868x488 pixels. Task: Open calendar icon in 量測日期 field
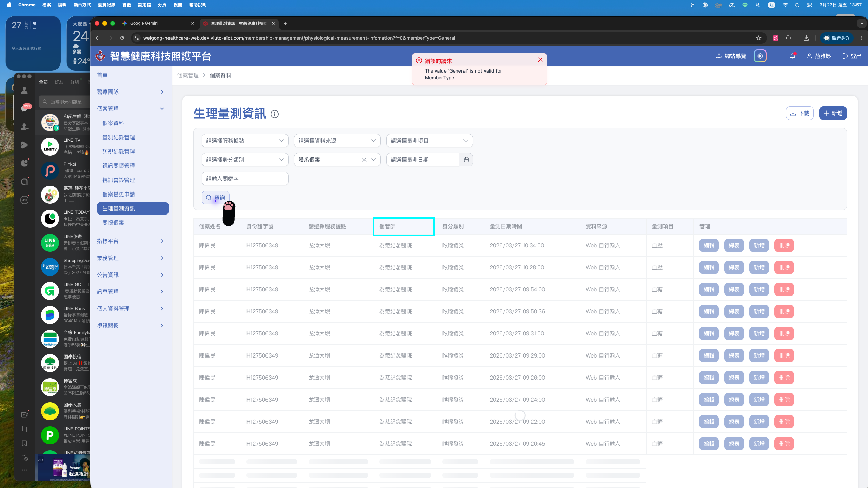466,160
